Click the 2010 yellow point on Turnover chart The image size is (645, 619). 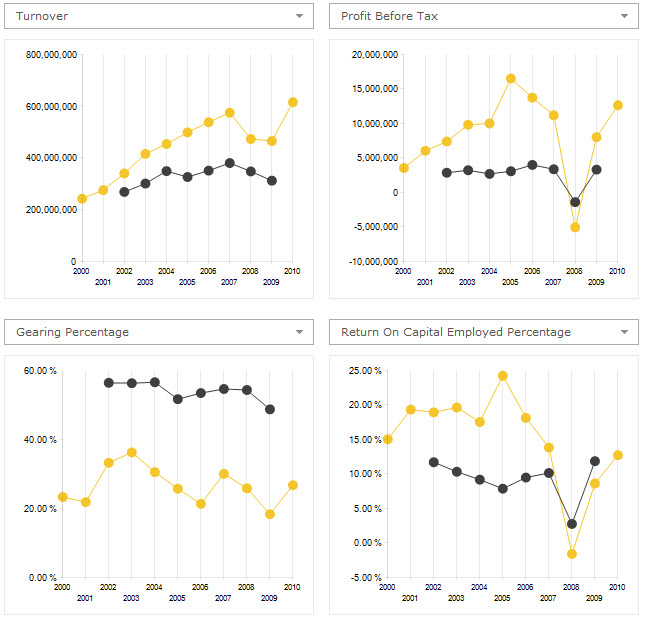tap(293, 102)
